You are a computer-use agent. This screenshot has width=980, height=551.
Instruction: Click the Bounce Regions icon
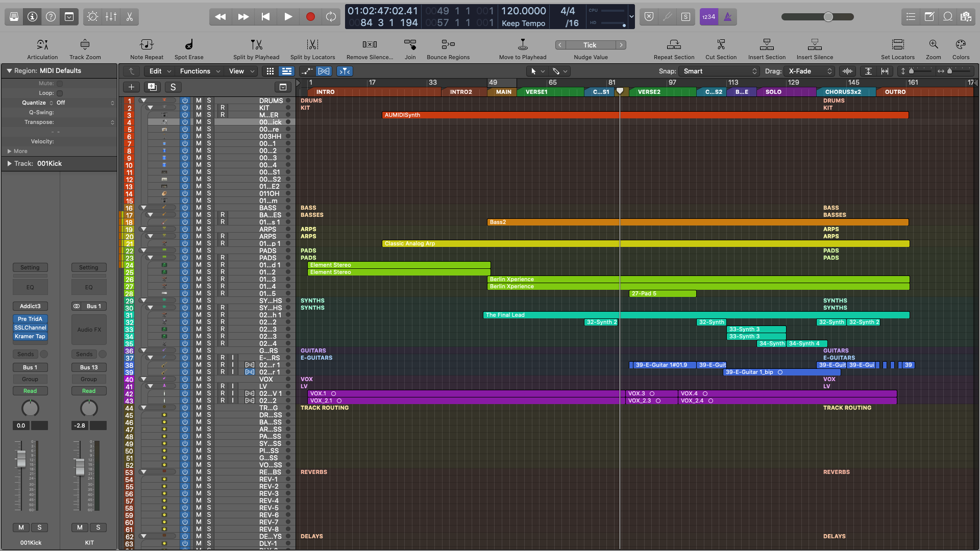point(448,44)
